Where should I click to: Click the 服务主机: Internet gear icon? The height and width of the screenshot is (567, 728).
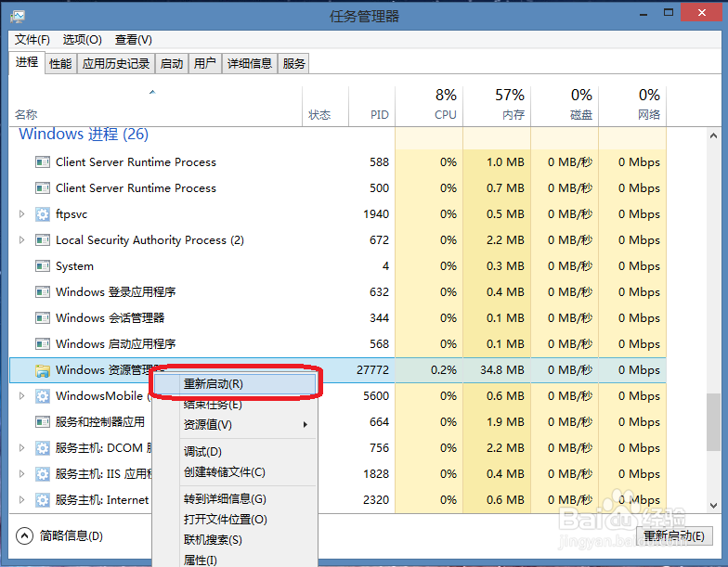43,499
